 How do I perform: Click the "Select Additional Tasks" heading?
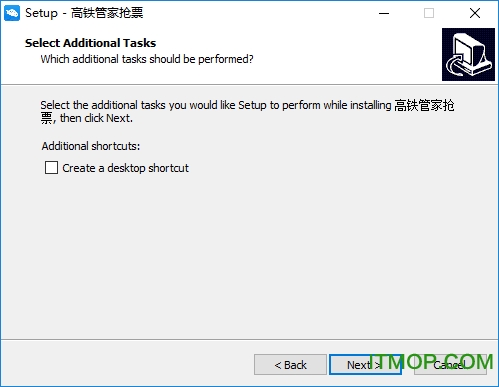point(90,43)
